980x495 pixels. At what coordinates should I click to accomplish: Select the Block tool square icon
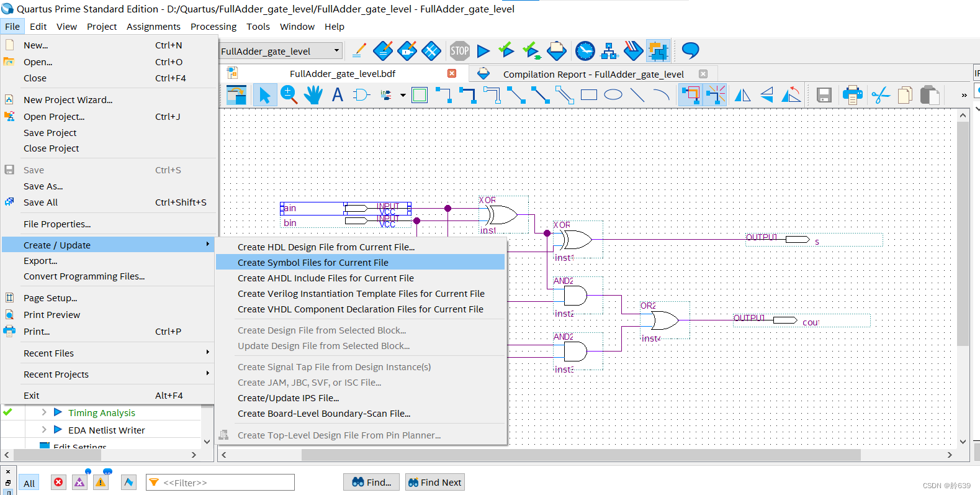pos(420,95)
